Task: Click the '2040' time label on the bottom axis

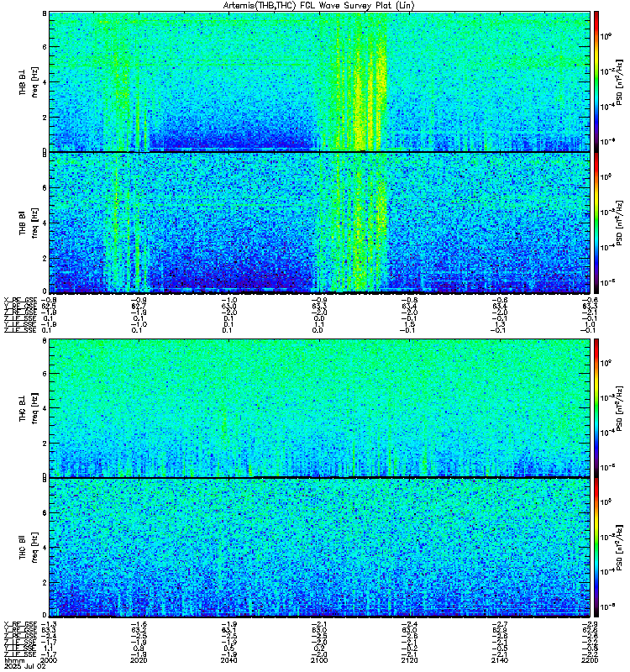Action: point(228,660)
